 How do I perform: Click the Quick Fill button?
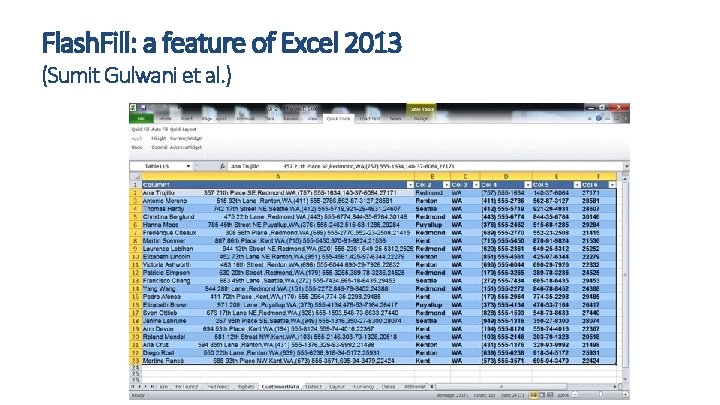(x=141, y=129)
